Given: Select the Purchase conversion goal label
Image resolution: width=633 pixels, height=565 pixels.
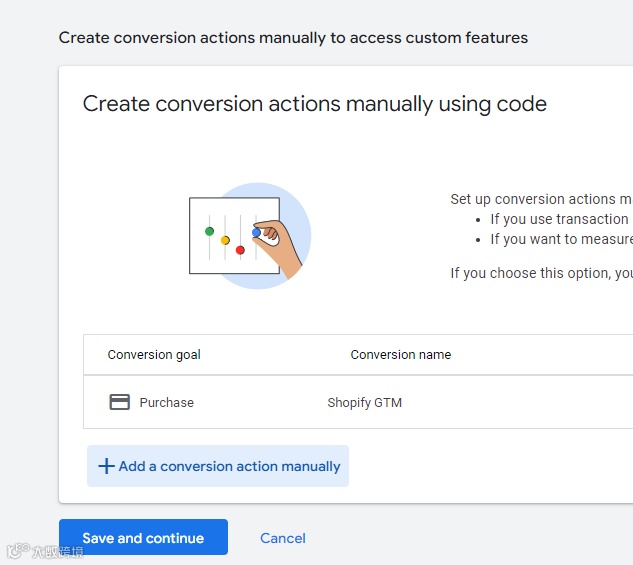Looking at the screenshot, I should [167, 402].
